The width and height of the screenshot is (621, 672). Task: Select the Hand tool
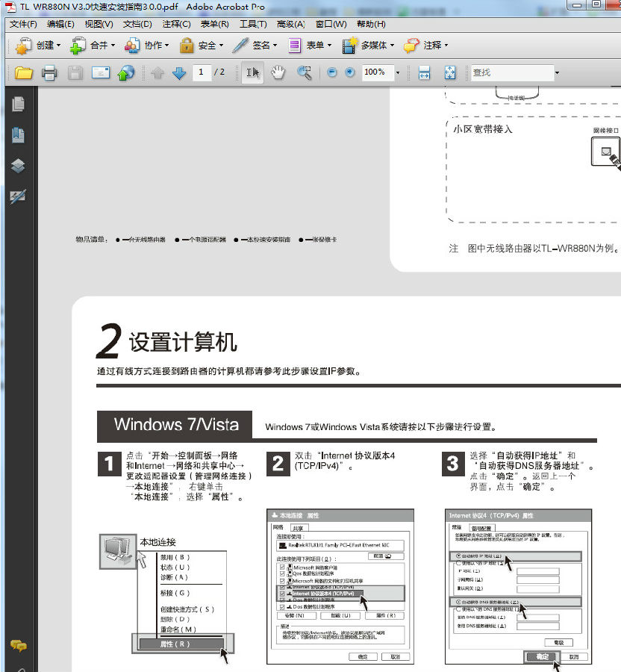(x=278, y=72)
